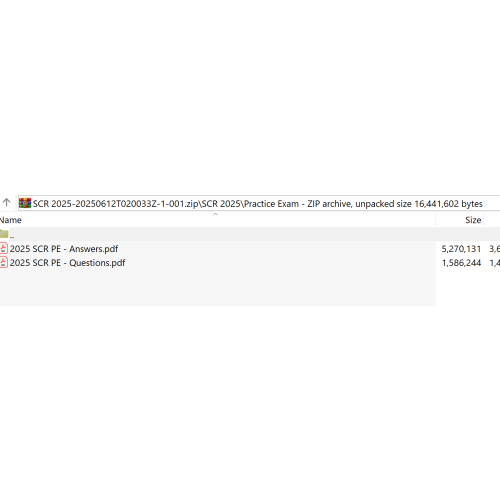Go up one folder level with arrow
Viewport: 500px width, 500px height.
(x=6, y=202)
